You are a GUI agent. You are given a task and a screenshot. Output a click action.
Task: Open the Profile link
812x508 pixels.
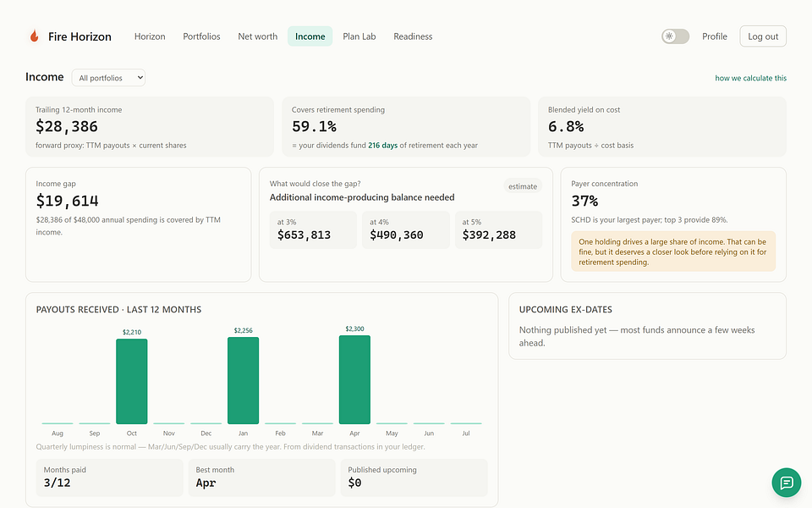(715, 36)
